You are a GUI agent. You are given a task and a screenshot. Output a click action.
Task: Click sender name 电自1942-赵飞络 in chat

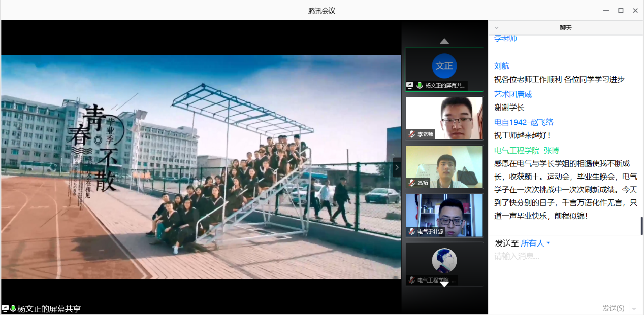[x=524, y=122]
